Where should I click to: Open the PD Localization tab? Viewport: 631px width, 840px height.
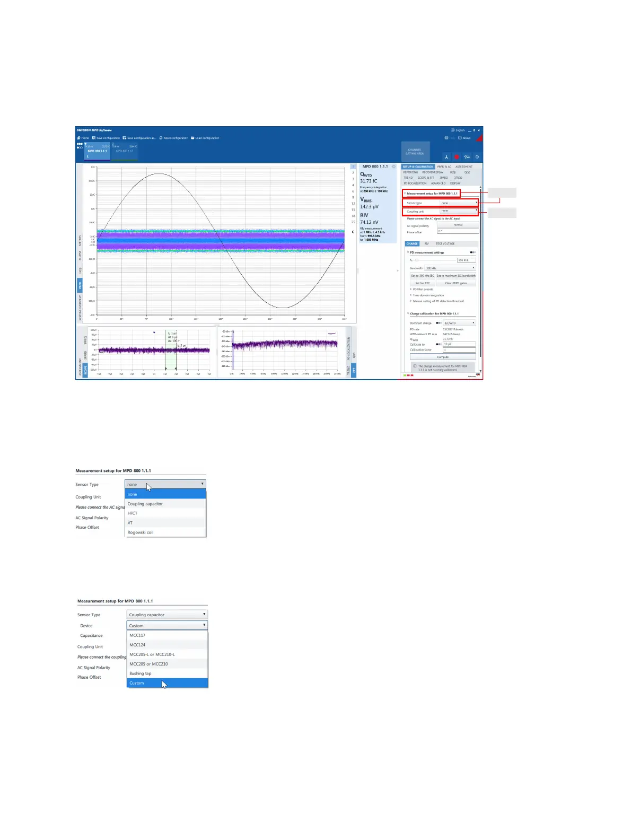point(415,183)
